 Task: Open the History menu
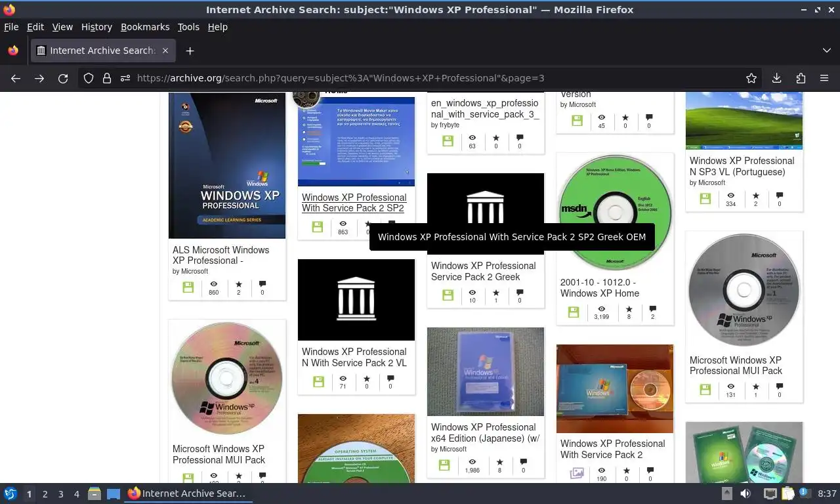tap(96, 27)
